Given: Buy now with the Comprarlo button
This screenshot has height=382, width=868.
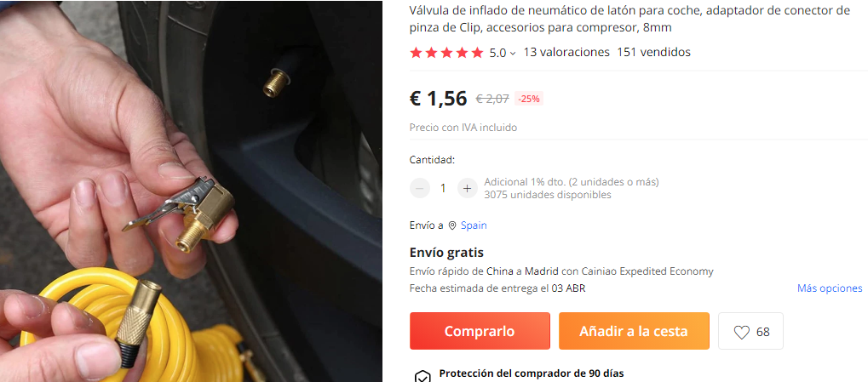Looking at the screenshot, I should point(480,331).
